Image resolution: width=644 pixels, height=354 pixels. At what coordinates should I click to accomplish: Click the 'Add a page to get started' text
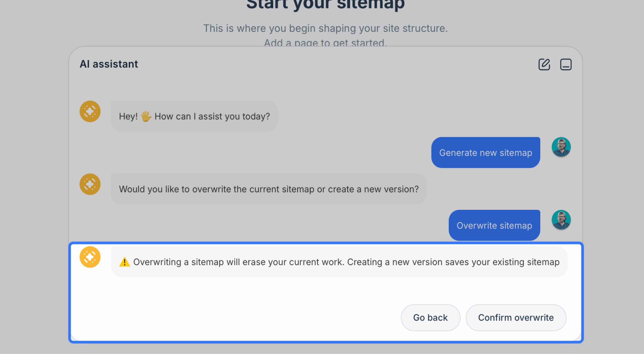[326, 43]
